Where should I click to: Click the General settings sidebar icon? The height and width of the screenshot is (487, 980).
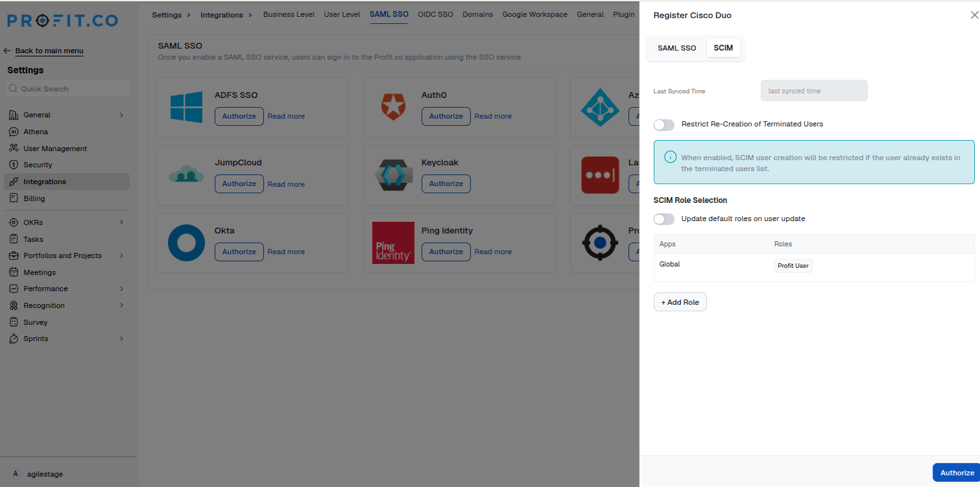point(14,115)
